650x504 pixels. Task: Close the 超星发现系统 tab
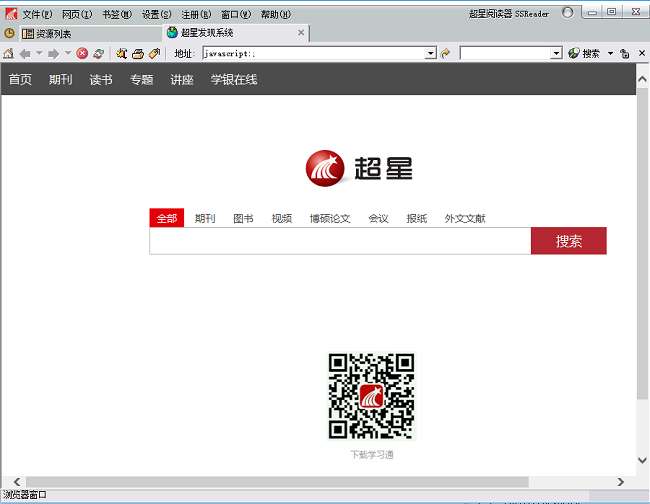coord(301,32)
